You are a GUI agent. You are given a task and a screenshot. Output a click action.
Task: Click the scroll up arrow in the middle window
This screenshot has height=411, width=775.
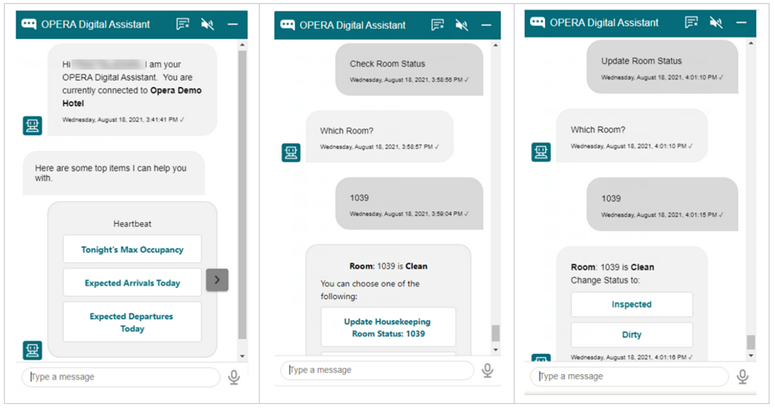point(496,45)
